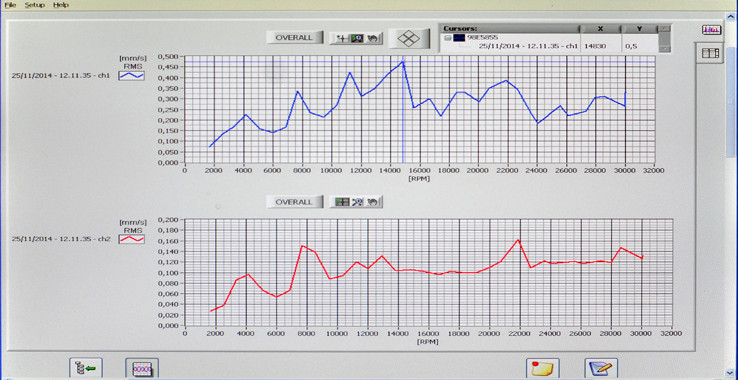Click the legend label 25/11/2014 - 12.11.35 - ch2
Viewport: 738px width, 380px height.
tap(61, 239)
